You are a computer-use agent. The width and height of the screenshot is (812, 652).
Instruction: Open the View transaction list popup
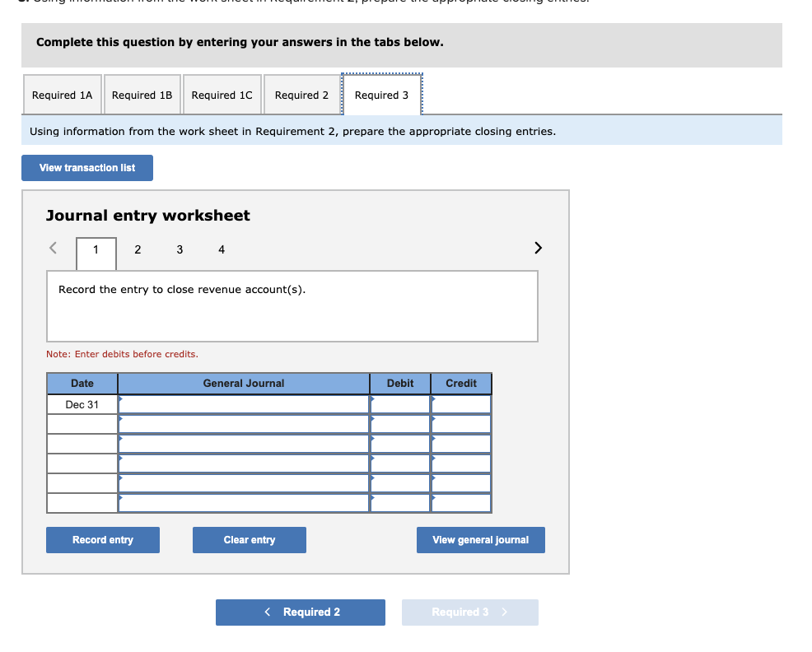tap(86, 167)
